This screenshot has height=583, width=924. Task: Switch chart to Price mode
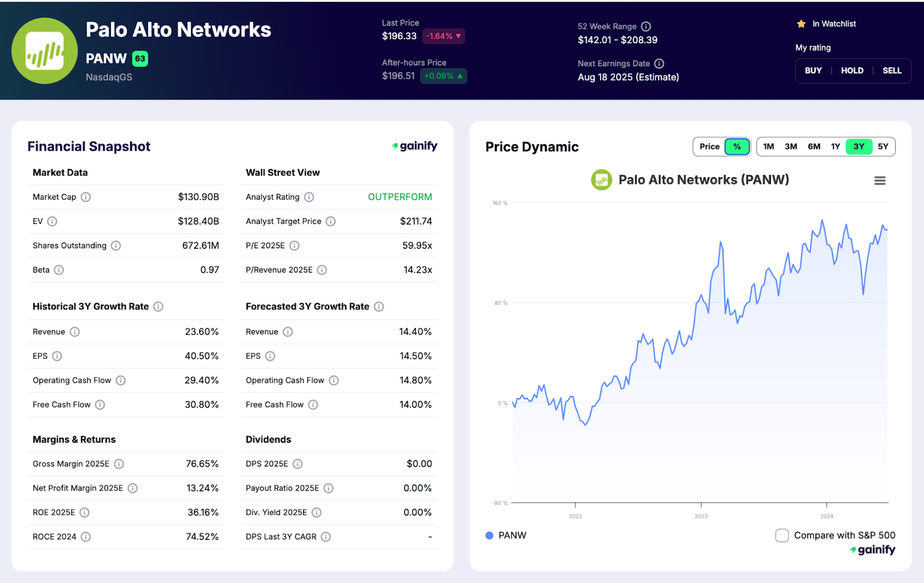pyautogui.click(x=709, y=147)
